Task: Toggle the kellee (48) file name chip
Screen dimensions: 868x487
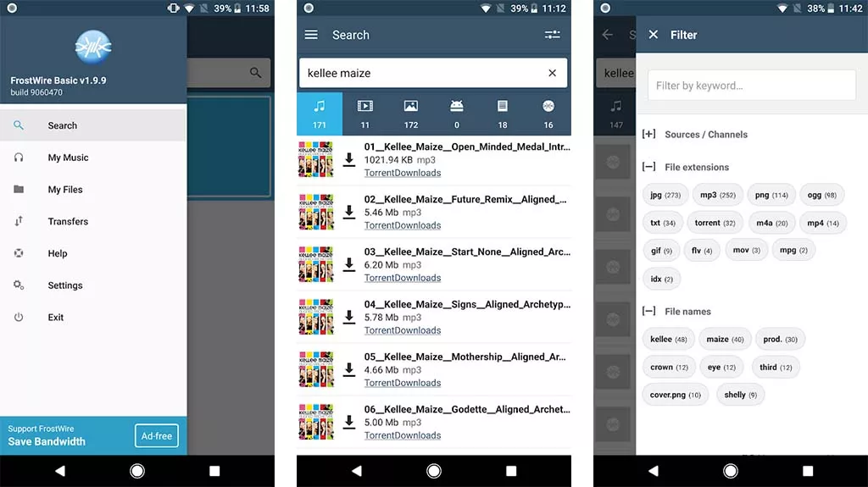Action: (x=668, y=340)
